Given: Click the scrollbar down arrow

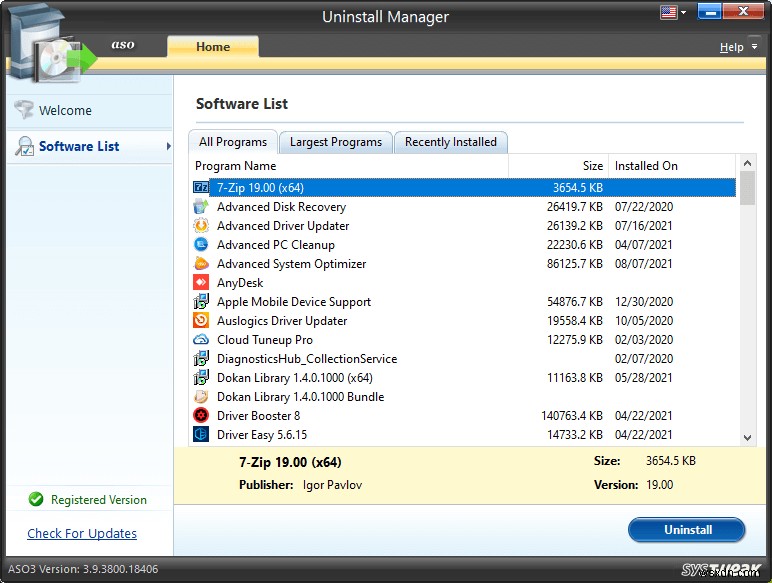Looking at the screenshot, I should coord(747,437).
